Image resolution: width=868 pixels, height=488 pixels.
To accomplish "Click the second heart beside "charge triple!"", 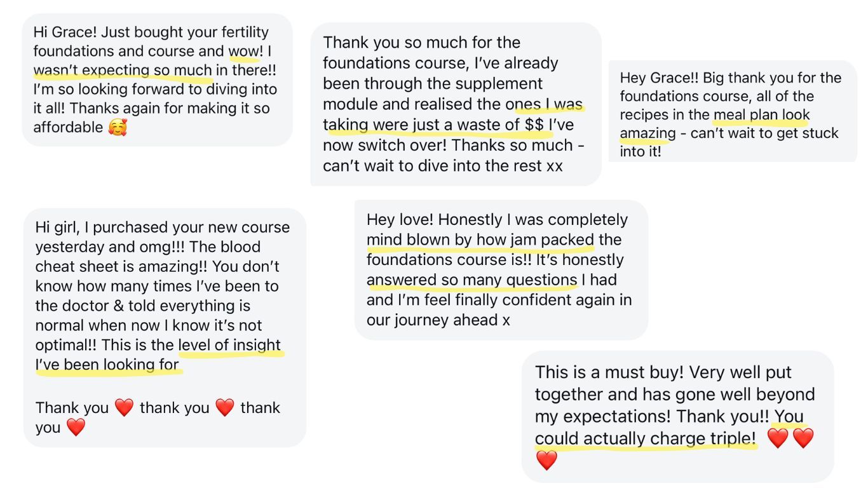I will pos(803,438).
